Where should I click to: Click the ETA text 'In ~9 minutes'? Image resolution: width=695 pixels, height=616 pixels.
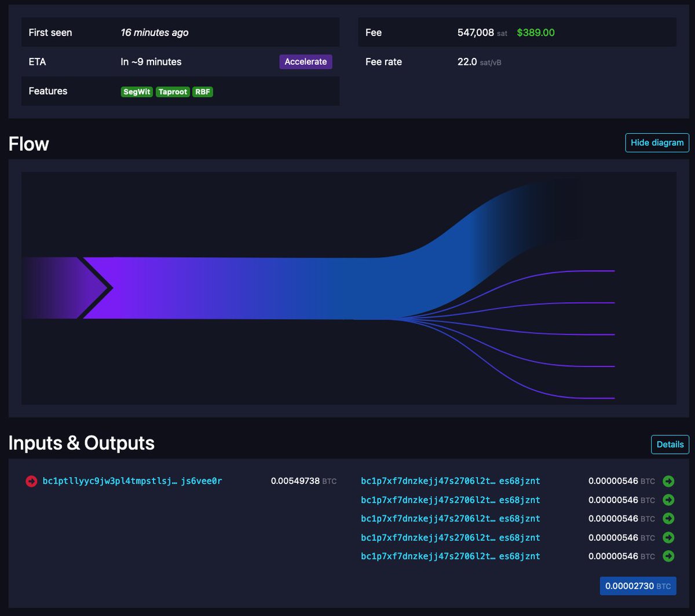tap(151, 62)
